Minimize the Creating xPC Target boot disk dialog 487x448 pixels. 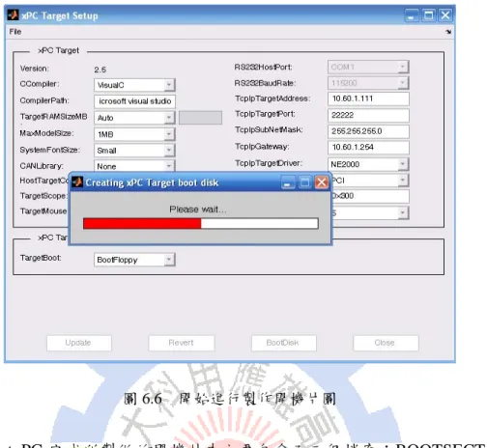coord(288,182)
